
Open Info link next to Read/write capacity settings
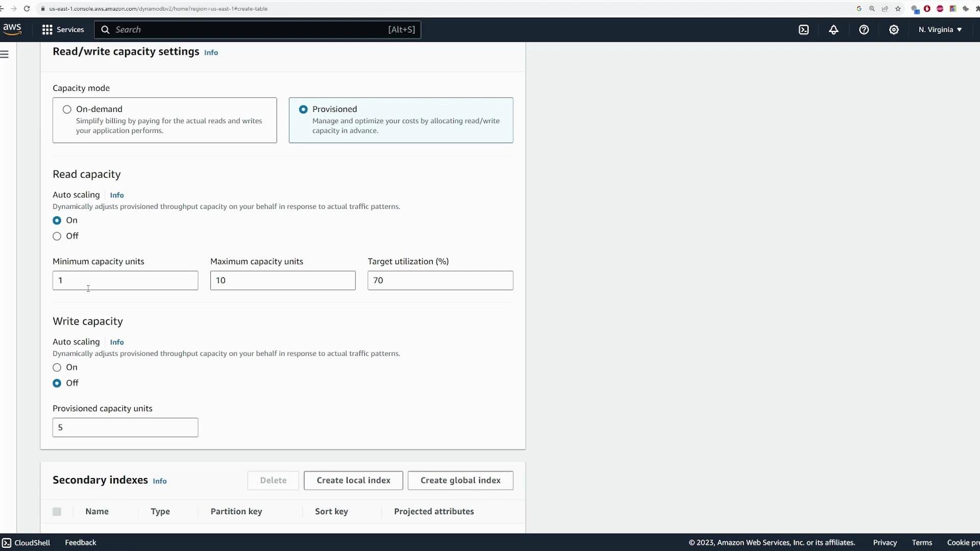pos(211,53)
